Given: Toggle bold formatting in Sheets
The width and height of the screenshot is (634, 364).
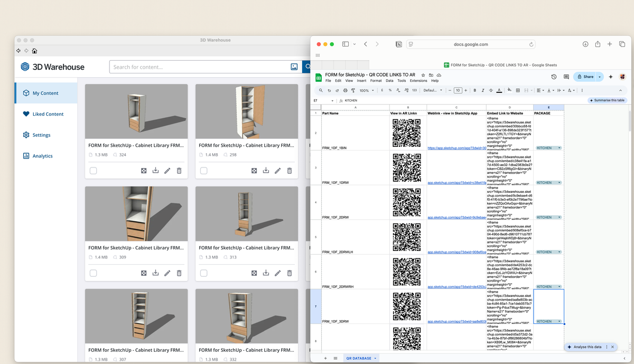Looking at the screenshot, I should click(475, 90).
